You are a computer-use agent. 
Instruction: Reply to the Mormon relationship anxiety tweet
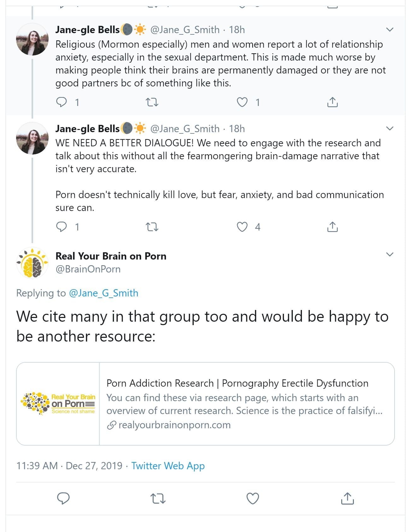(x=62, y=102)
